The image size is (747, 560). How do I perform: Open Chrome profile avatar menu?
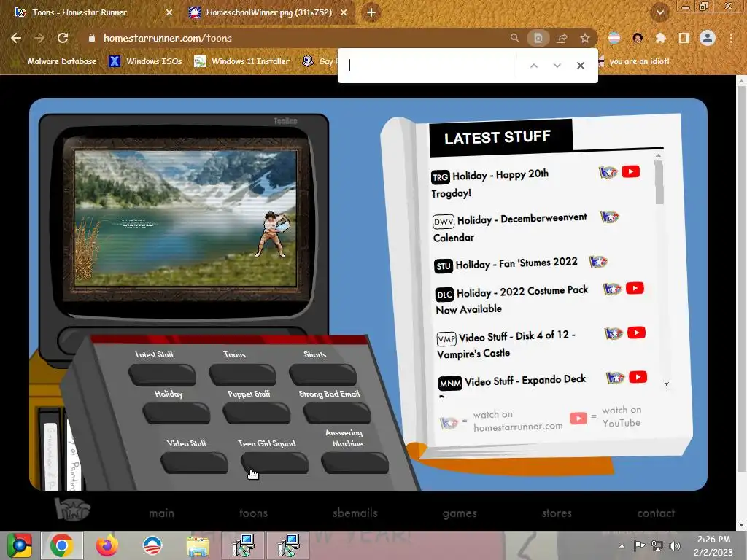click(708, 38)
